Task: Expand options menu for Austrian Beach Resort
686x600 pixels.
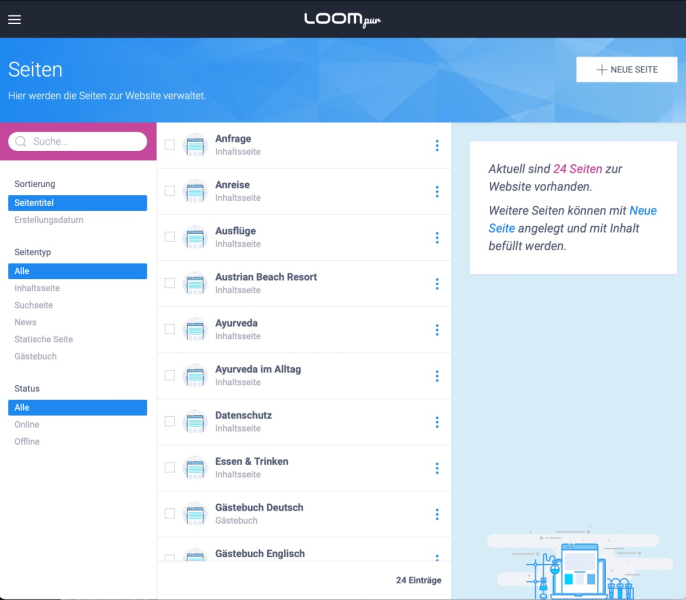Action: [437, 284]
